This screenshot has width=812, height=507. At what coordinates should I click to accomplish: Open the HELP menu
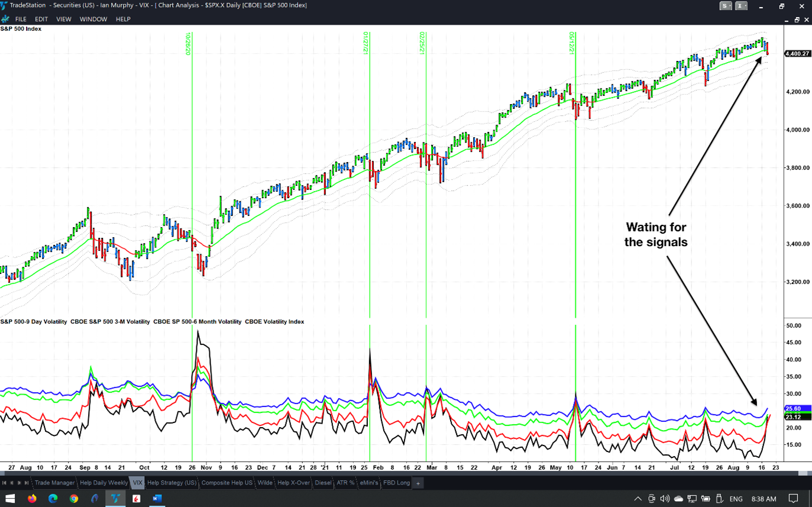(x=123, y=19)
